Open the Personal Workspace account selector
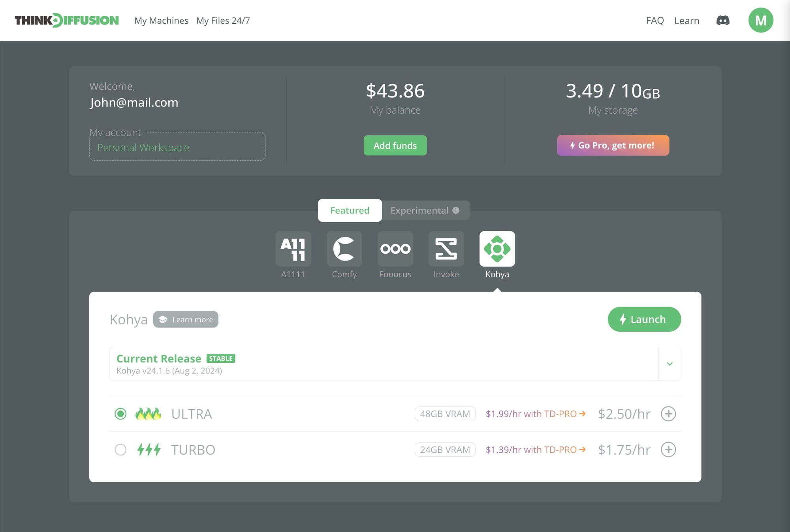Screen dimensions: 790x532 click(177, 148)
